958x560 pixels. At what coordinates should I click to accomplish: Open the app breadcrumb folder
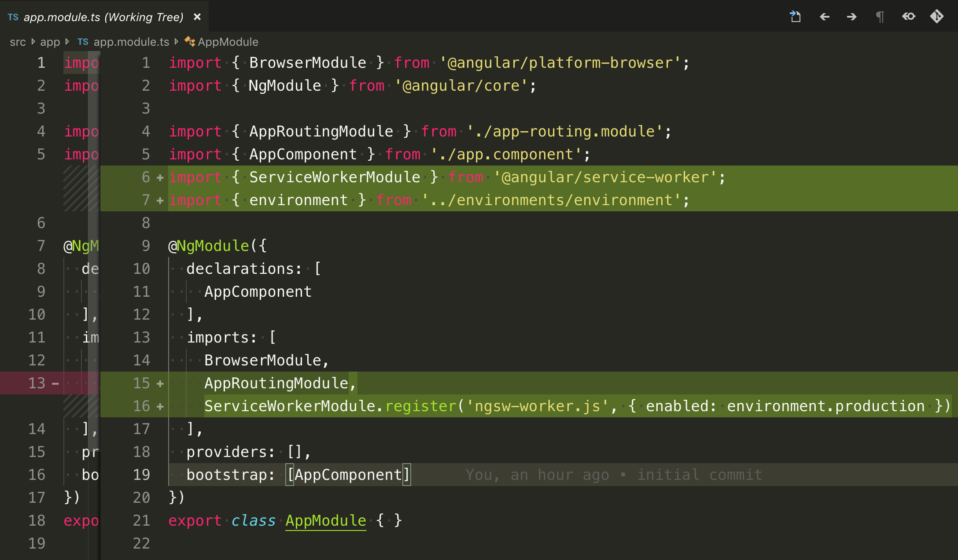point(50,42)
